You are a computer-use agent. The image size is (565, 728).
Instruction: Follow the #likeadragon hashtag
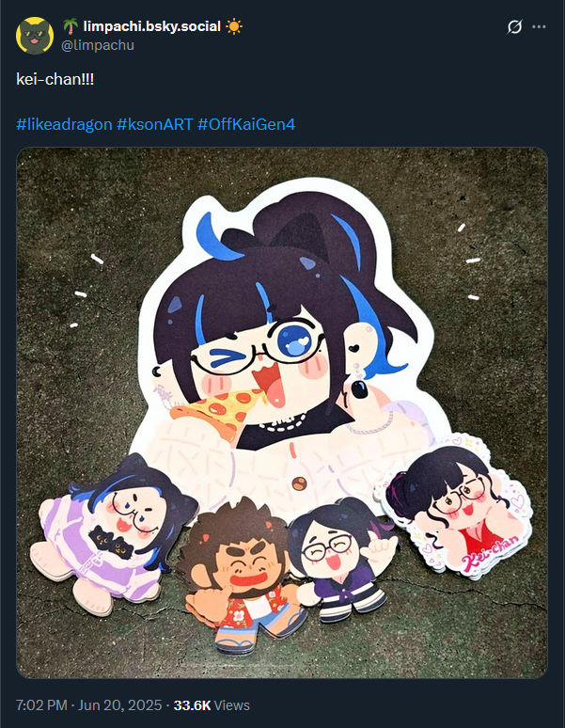click(x=64, y=124)
